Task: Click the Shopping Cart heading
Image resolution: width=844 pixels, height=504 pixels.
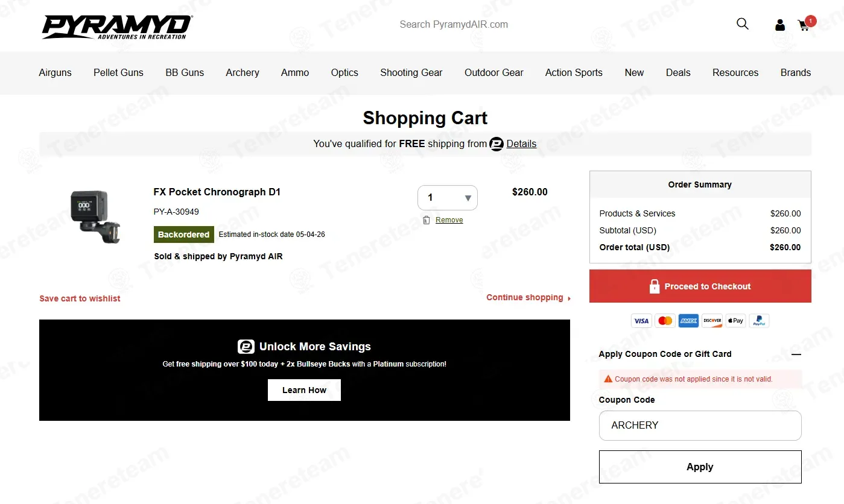Action: [425, 118]
